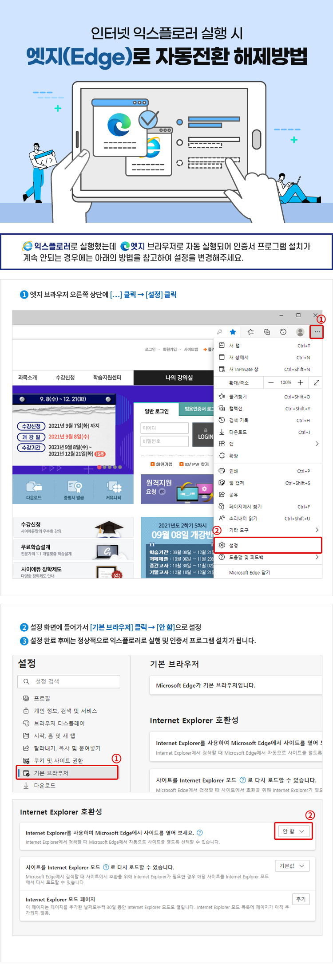Image resolution: width=333 pixels, height=980 pixels.
Task: Open the 무료학습설계 card
Action: (74, 550)
